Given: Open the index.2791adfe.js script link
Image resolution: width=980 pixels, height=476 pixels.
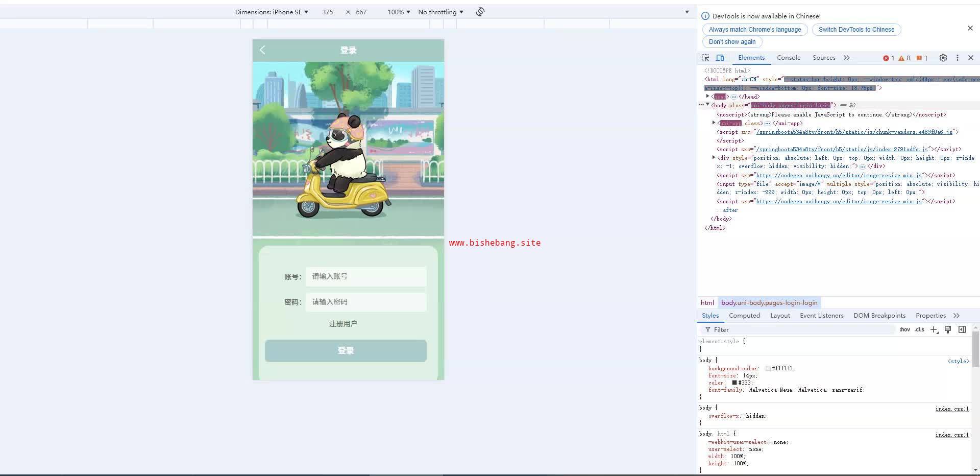Looking at the screenshot, I should (x=842, y=149).
